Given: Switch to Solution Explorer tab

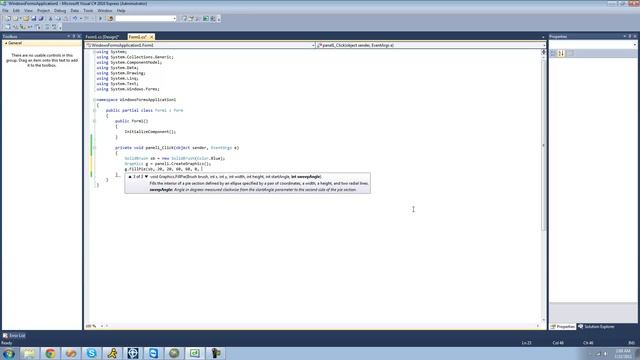Looking at the screenshot, I should (597, 327).
